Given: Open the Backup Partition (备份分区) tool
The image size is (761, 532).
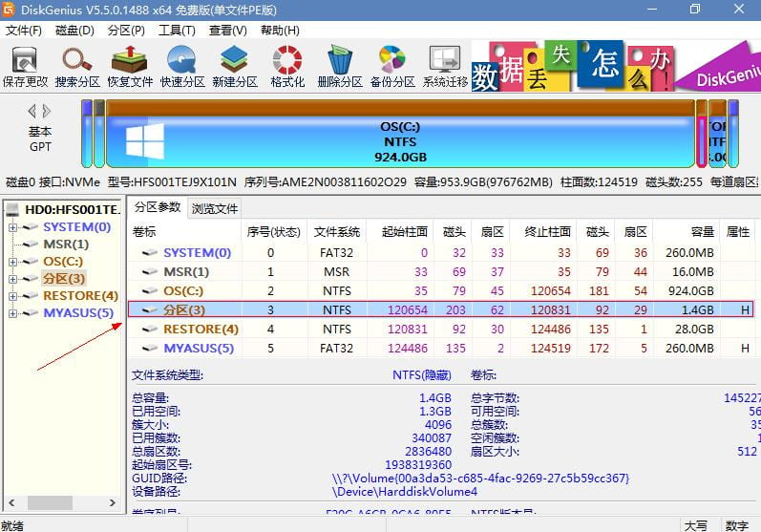Looking at the screenshot, I should [x=392, y=67].
